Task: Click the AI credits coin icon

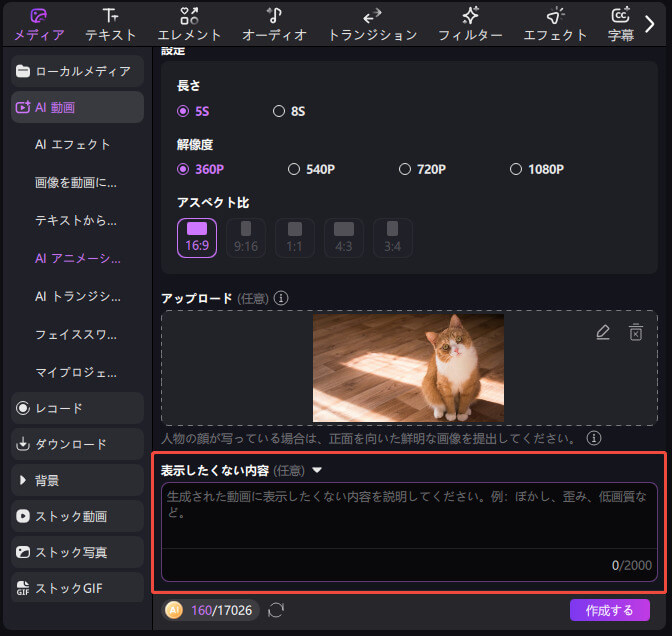Action: click(174, 609)
